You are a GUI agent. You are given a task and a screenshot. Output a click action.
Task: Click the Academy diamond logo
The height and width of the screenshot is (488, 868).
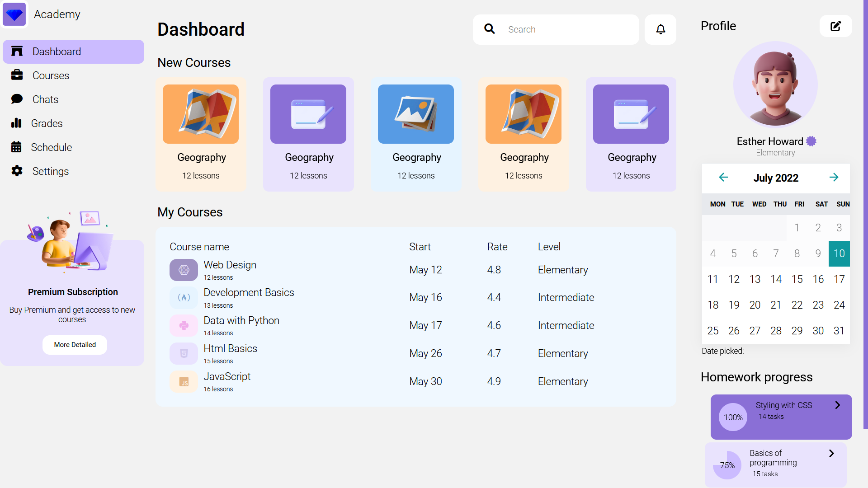point(14,14)
